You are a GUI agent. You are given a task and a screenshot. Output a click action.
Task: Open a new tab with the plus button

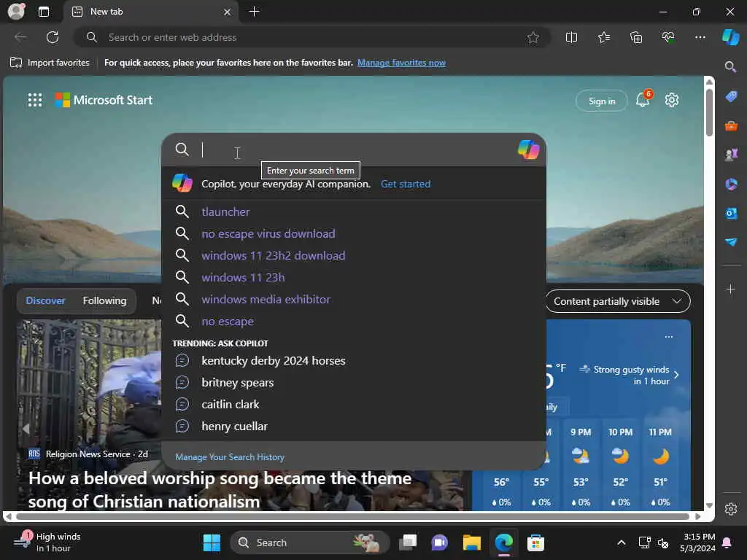[x=255, y=12]
